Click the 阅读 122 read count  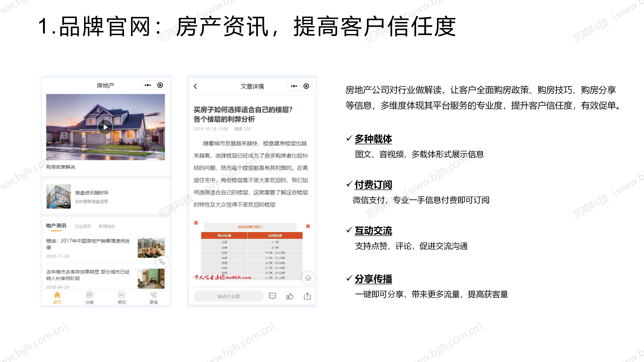click(242, 129)
